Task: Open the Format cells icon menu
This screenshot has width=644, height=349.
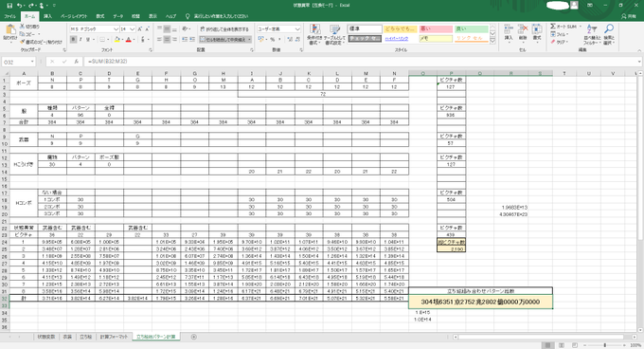Action: click(x=537, y=33)
